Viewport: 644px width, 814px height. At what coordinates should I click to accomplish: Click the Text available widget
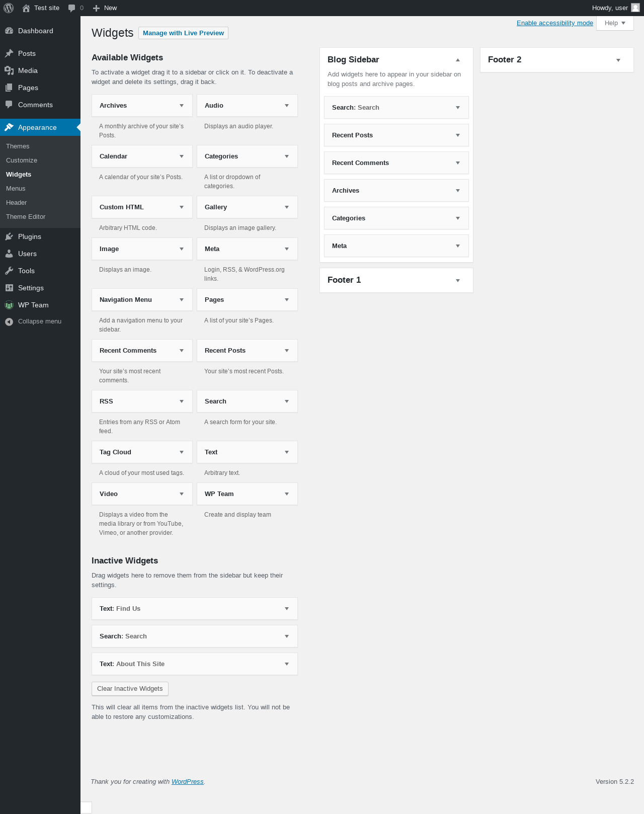click(x=247, y=452)
